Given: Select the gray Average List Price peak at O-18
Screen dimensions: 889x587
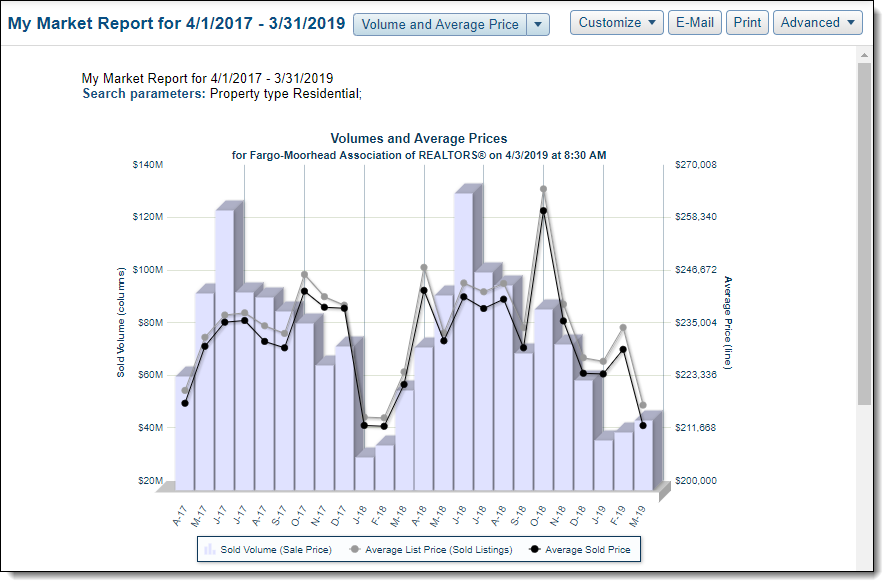Looking at the screenshot, I should 543,189.
